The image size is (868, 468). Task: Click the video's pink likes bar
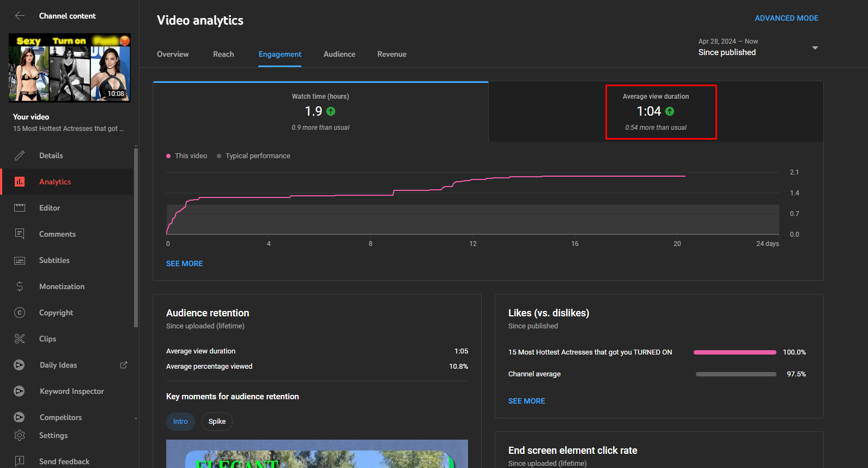coord(735,352)
